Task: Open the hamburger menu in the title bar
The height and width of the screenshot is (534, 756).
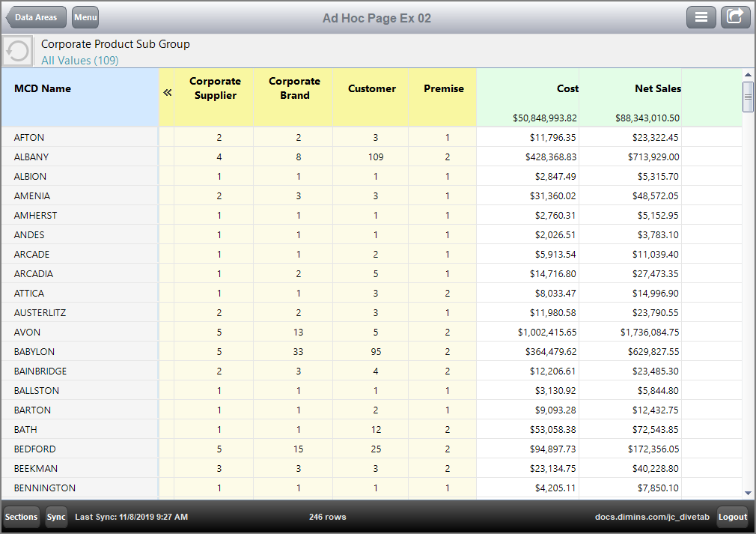Action: pos(701,16)
